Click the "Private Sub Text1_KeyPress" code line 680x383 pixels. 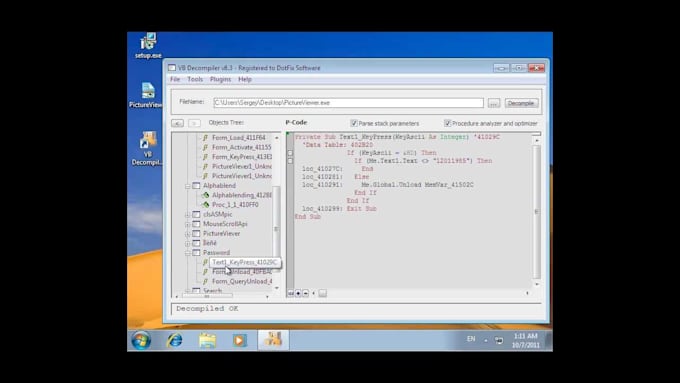tap(397, 137)
